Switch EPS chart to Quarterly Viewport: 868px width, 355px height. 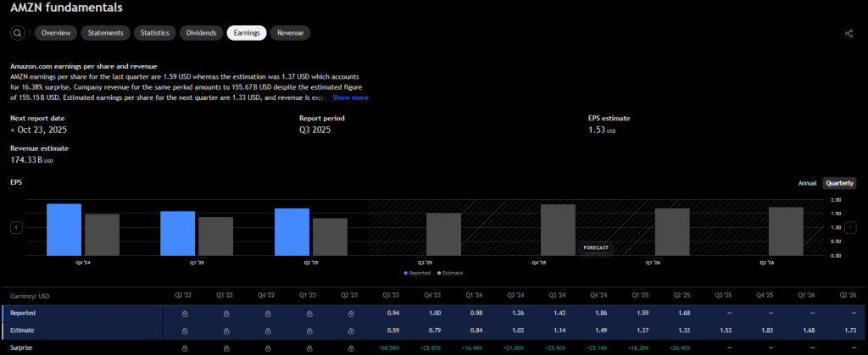pyautogui.click(x=839, y=183)
